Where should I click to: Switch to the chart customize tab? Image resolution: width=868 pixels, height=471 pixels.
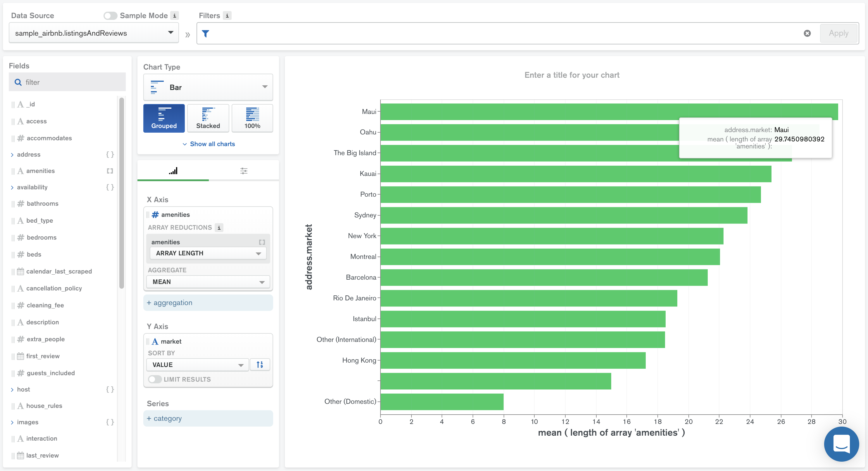(244, 171)
